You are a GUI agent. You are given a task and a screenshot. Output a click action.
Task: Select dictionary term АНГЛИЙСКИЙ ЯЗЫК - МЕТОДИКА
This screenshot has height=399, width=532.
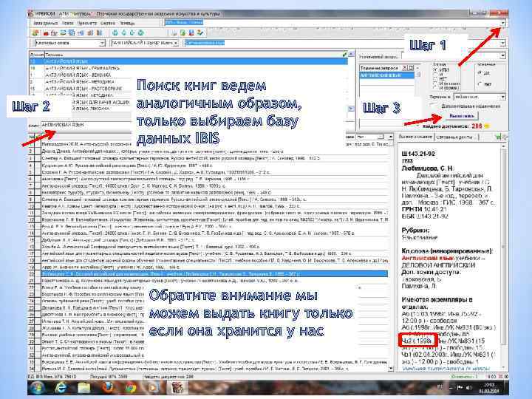[80, 81]
